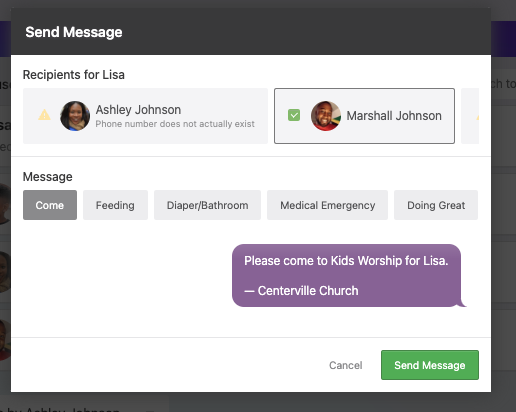Choose the Diaper/Bathroom message template
The height and width of the screenshot is (412, 516).
[x=207, y=205]
